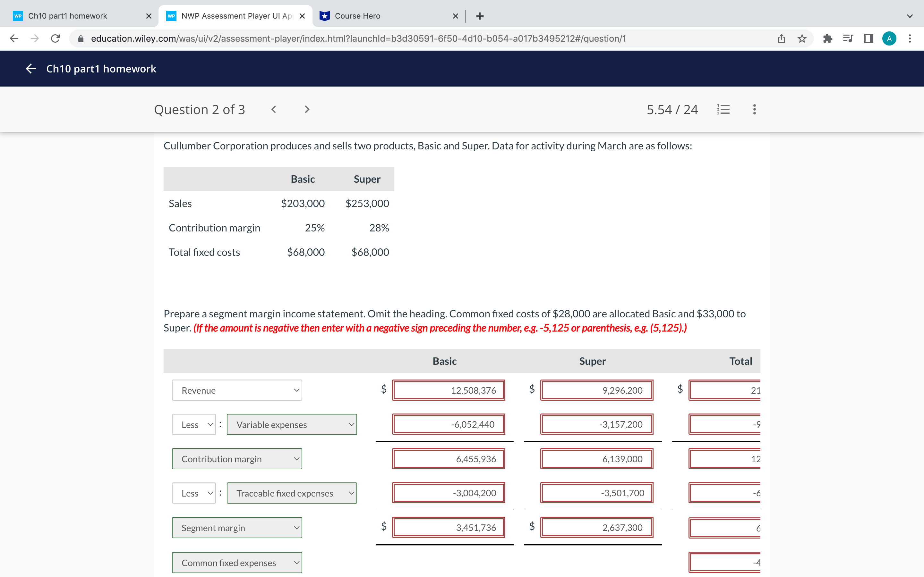Click the tab strip collapse chevron at top right

click(x=910, y=16)
